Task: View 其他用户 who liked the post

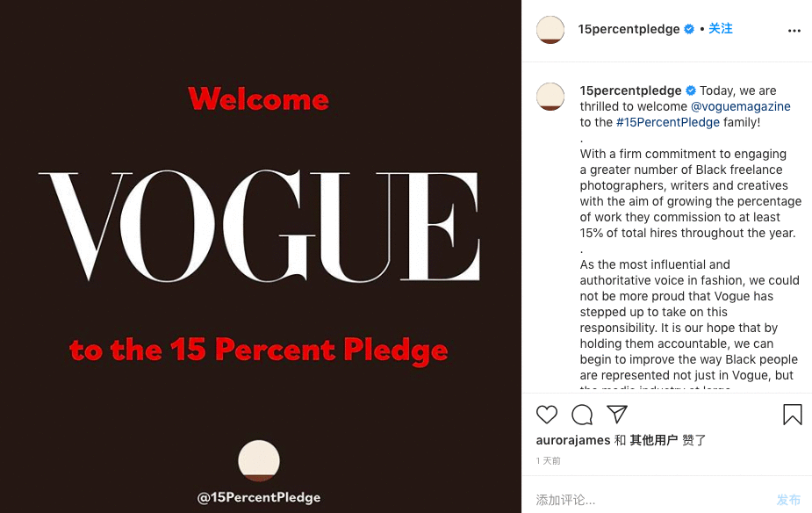Action: click(653, 440)
